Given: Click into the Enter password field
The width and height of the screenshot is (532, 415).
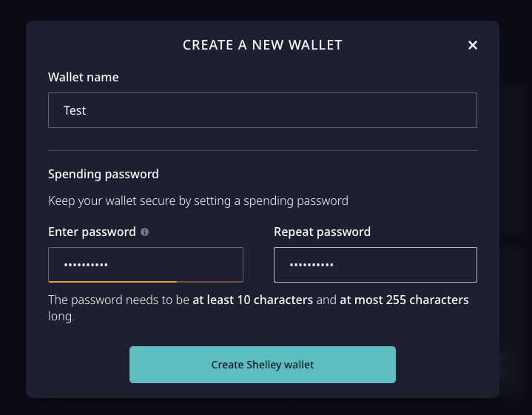Looking at the screenshot, I should pyautogui.click(x=146, y=265).
